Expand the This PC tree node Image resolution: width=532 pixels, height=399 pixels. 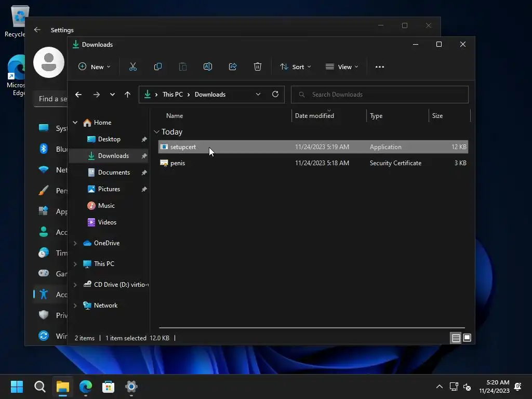(x=75, y=264)
